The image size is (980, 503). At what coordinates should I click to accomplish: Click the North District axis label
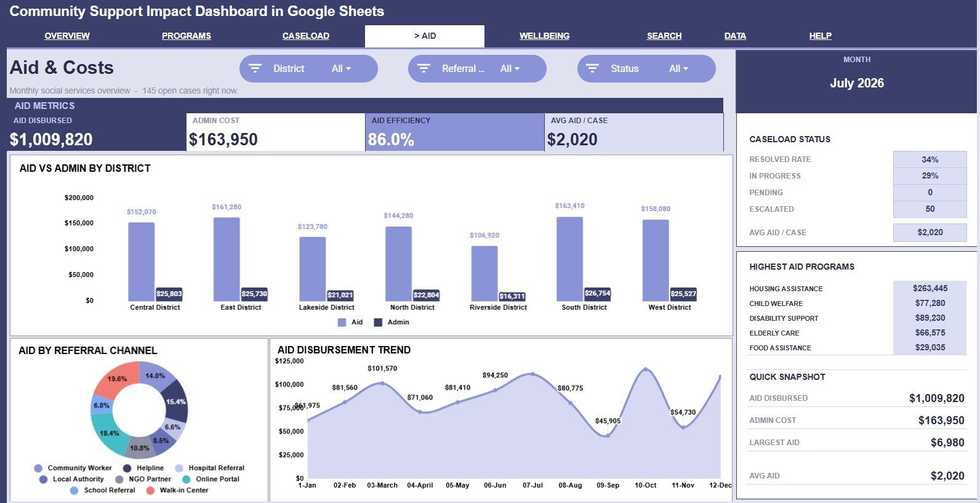[412, 307]
